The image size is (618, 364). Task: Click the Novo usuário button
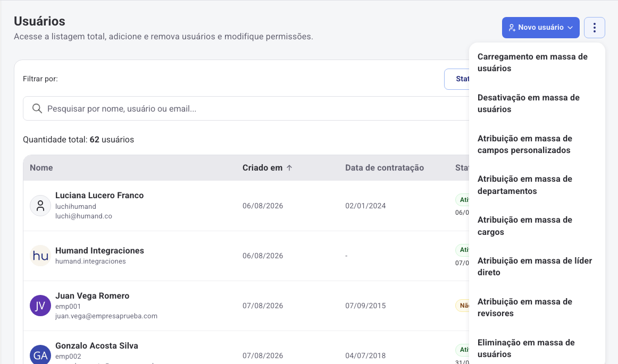(x=540, y=28)
